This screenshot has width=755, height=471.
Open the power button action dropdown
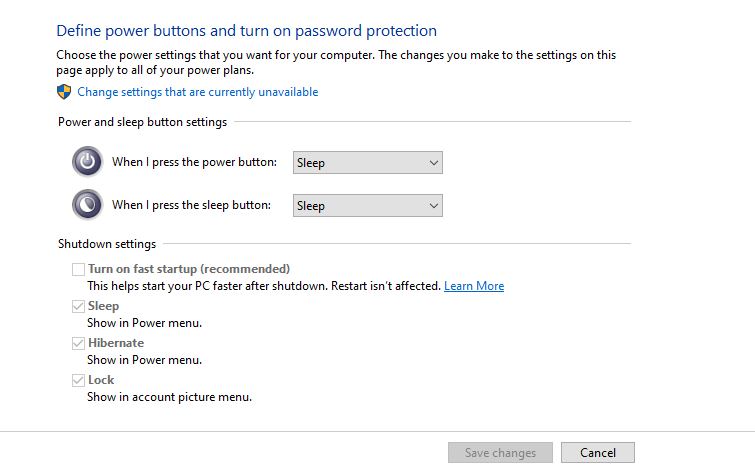tap(367, 163)
